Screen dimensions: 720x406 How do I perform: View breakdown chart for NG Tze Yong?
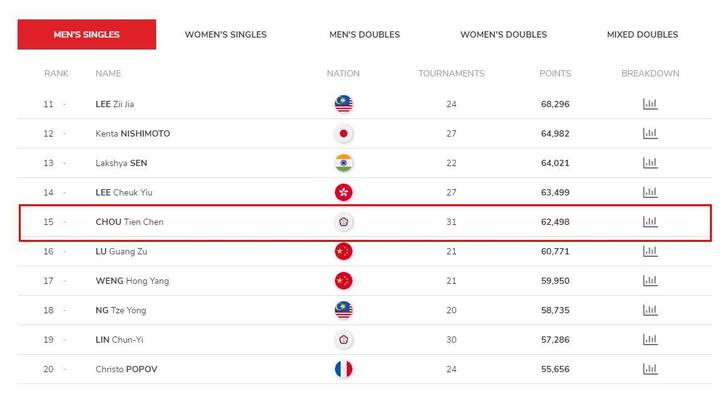coord(650,310)
